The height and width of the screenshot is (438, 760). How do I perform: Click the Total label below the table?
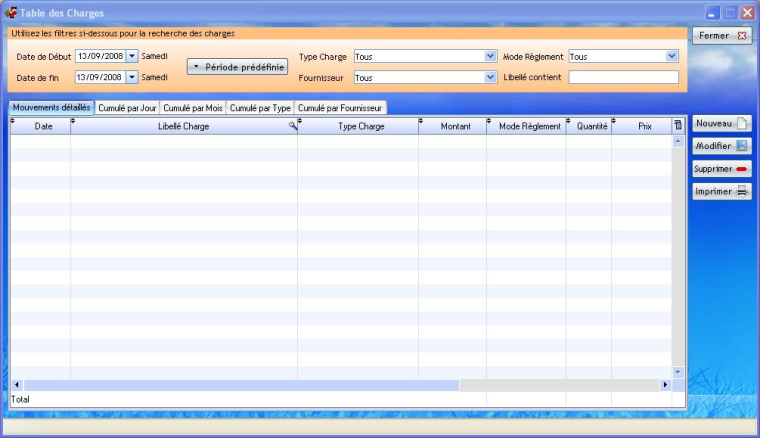pos(20,399)
